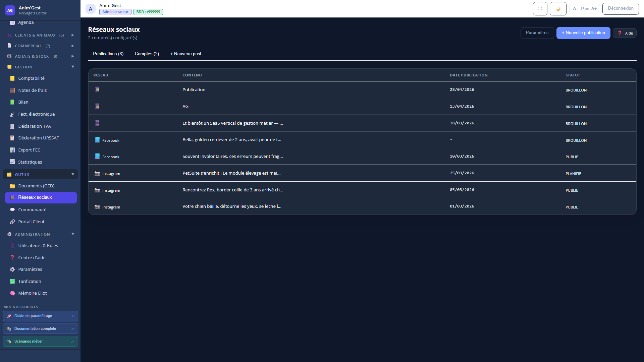Click the Déconnexion button
This screenshot has width=644, height=362.
(x=621, y=8)
